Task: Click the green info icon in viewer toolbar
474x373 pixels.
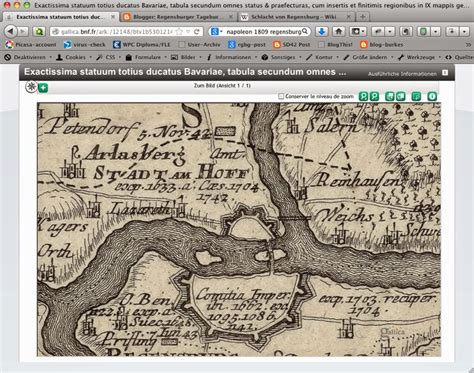Action: pyautogui.click(x=432, y=97)
